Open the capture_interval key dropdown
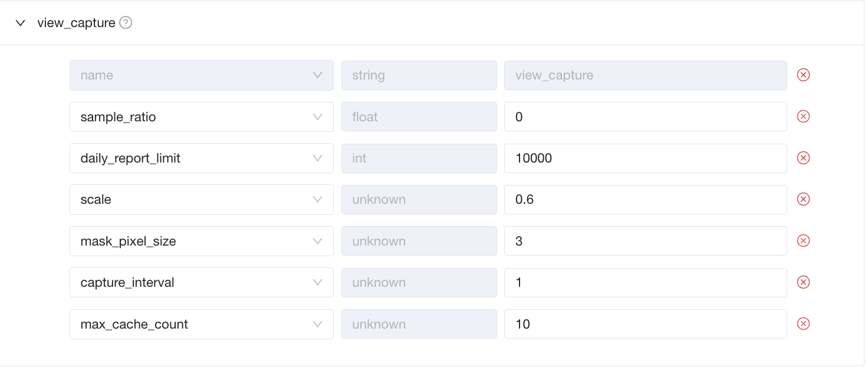Image resolution: width=868 pixels, height=371 pixels. [202, 282]
